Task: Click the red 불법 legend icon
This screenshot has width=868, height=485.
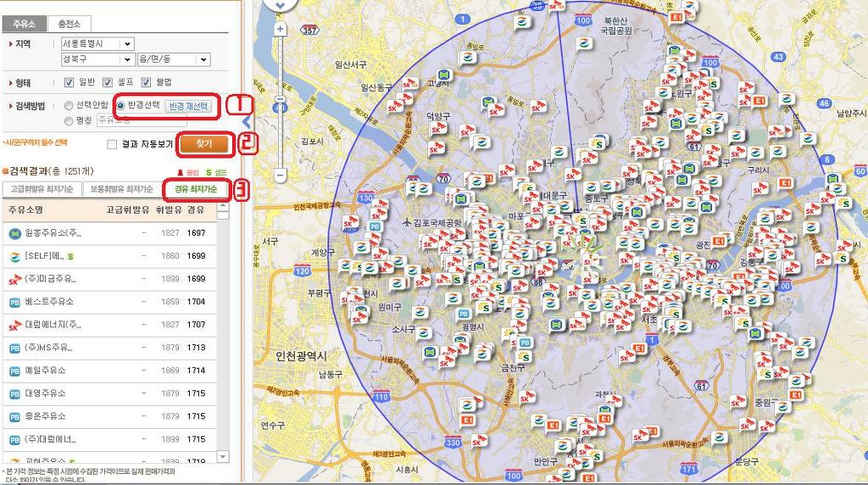Action: (180, 173)
